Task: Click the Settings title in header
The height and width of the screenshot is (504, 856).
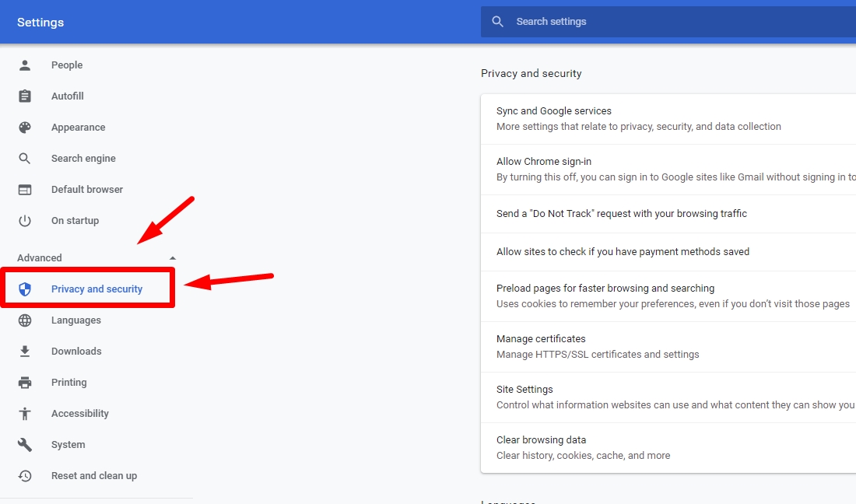Action: [40, 23]
